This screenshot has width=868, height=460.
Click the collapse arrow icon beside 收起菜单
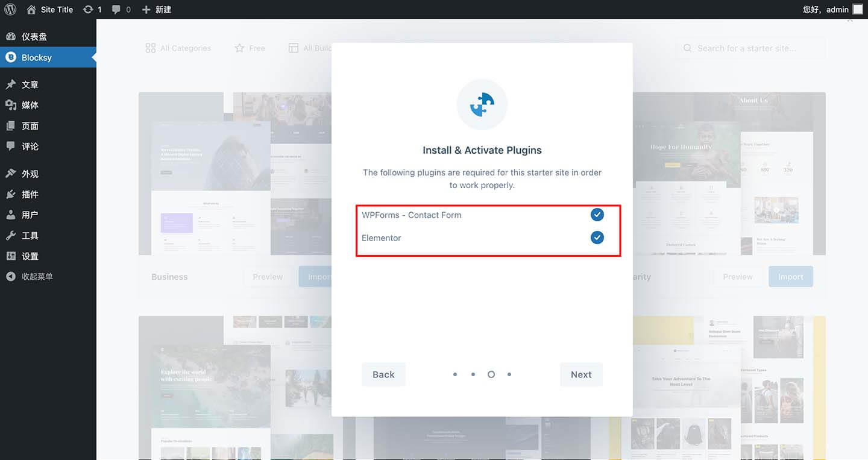pos(11,277)
